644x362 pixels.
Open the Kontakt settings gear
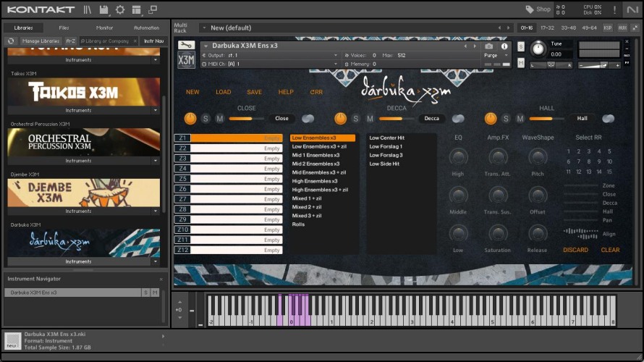(120, 9)
